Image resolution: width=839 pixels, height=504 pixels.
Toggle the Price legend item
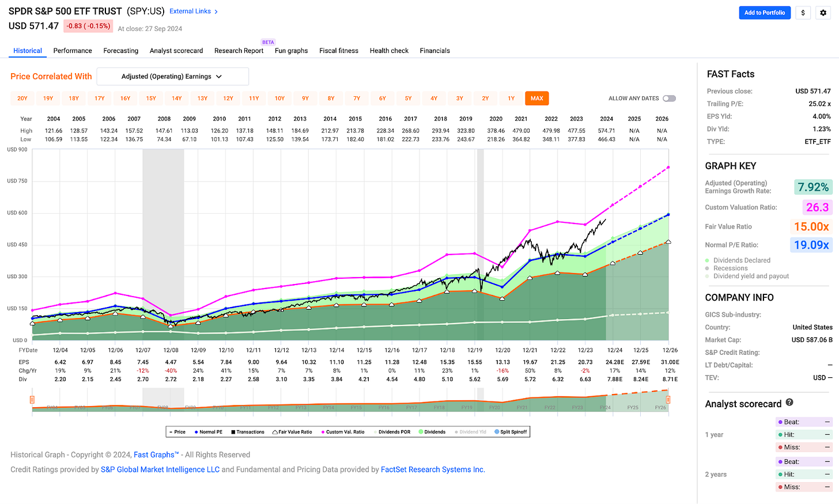pos(177,432)
